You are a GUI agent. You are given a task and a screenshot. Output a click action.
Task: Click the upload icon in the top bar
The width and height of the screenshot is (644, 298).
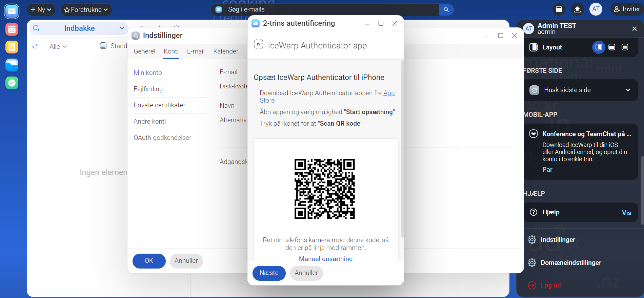[x=577, y=9]
